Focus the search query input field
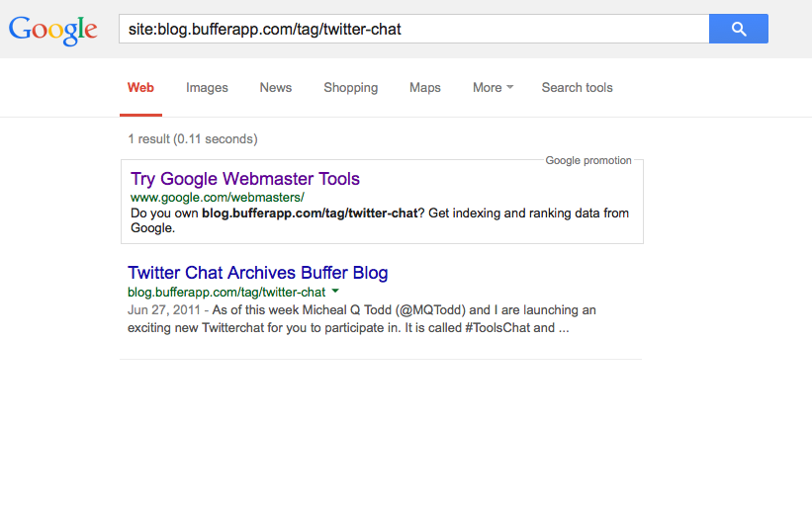 [413, 29]
